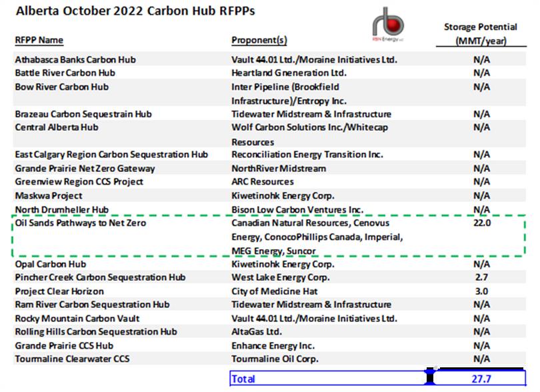Click proponent 'Reconciliation Energy Transition Inc.'

(x=307, y=155)
